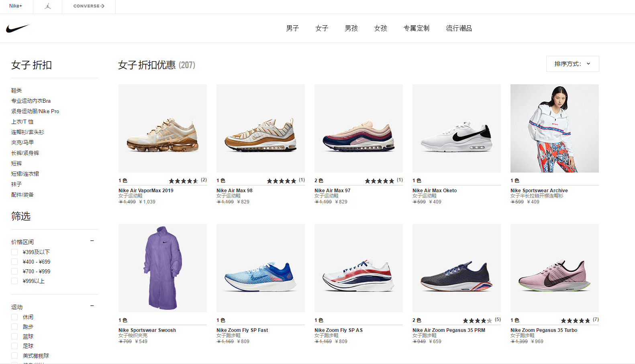Open the Nike Zoom Fly SP AS image
This screenshot has width=635, height=364.
(359, 268)
